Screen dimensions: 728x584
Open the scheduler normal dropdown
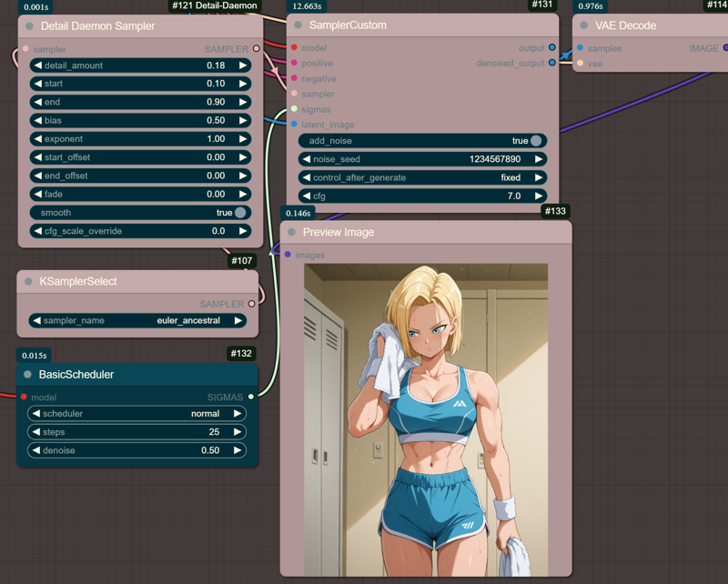click(136, 413)
